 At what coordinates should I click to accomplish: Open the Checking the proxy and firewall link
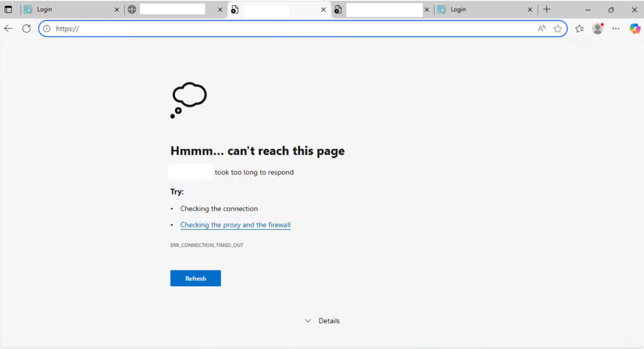pyautogui.click(x=236, y=225)
